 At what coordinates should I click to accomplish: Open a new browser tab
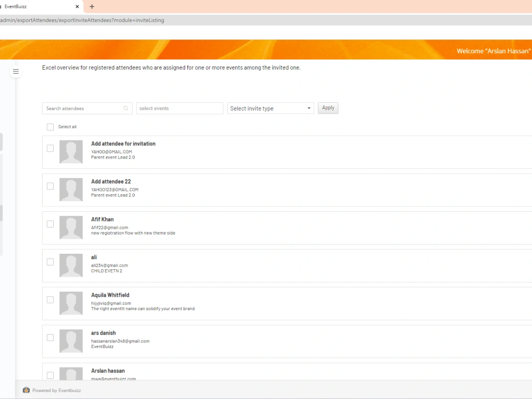tap(92, 6)
